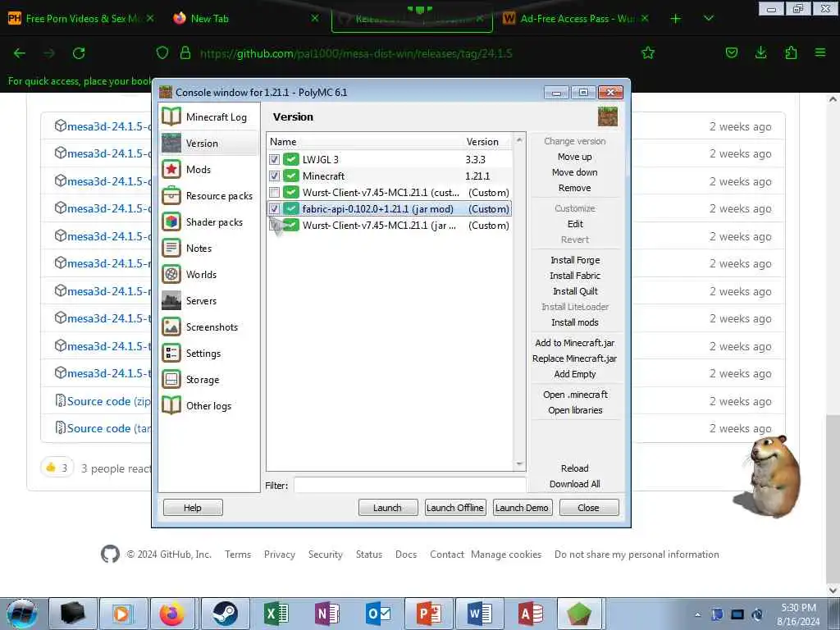Viewport: 840px width, 630px height.
Task: Click the component list scrollbar down arrow
Action: [519, 464]
